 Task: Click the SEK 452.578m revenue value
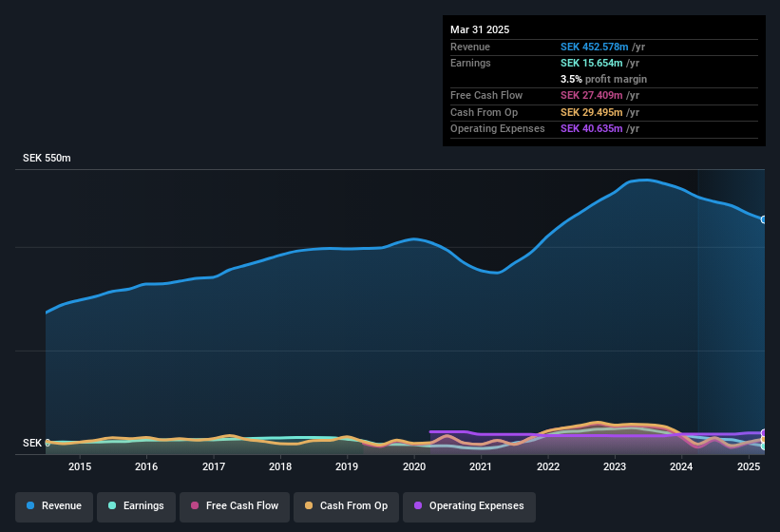pos(594,47)
